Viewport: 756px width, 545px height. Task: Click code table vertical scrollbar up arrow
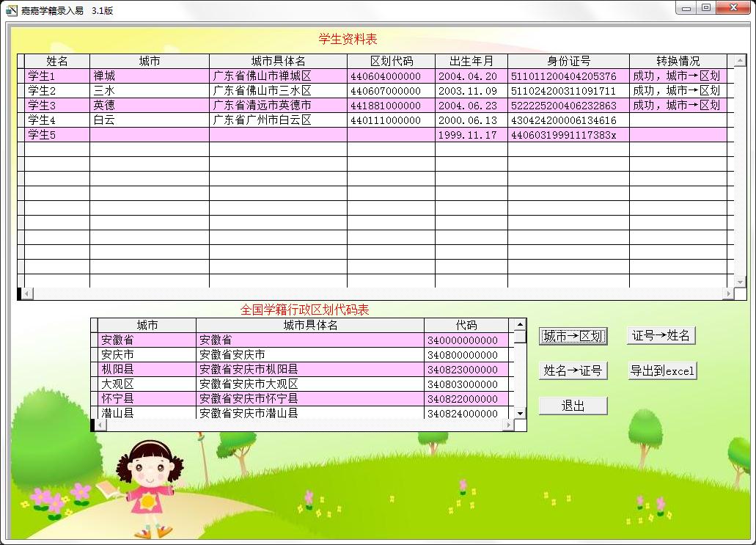click(520, 325)
